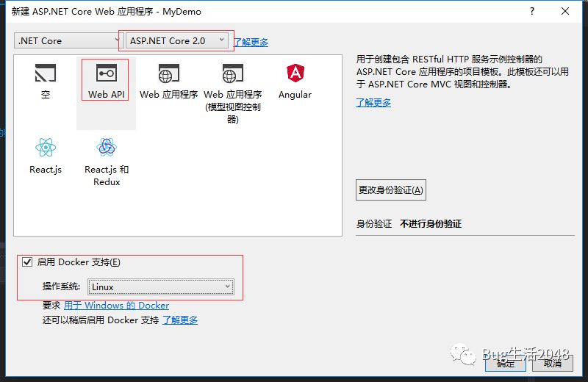The width and height of the screenshot is (588, 382).
Task: Close the new ASP.NET Core dialog
Action: [x=565, y=11]
